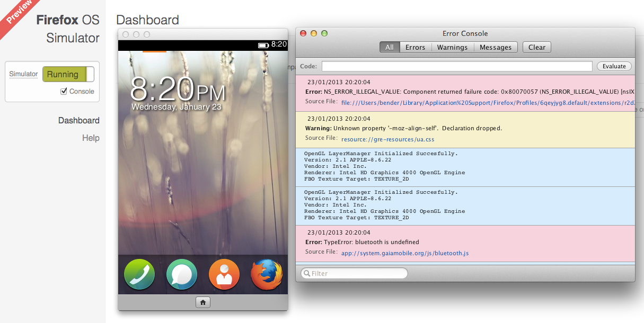Screen dimensions: 644x323
Task: Uncheck the Console checkbox
Action: pos(64,91)
